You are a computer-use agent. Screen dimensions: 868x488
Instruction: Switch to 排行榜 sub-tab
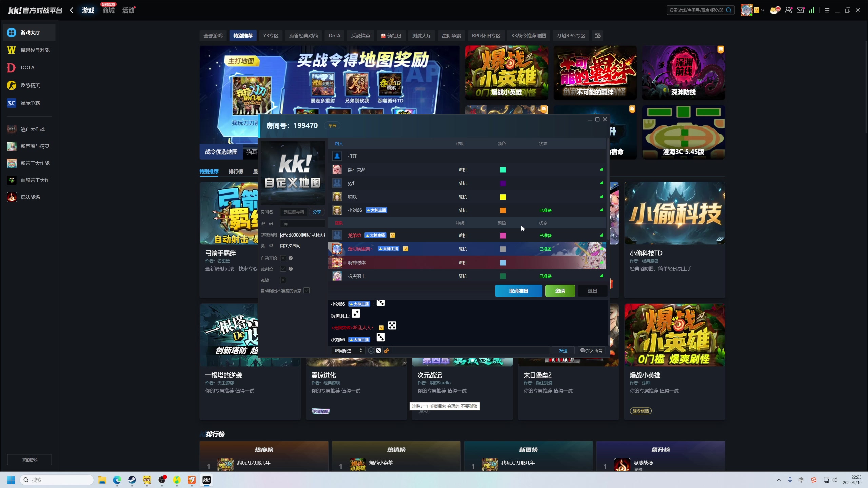pos(236,171)
